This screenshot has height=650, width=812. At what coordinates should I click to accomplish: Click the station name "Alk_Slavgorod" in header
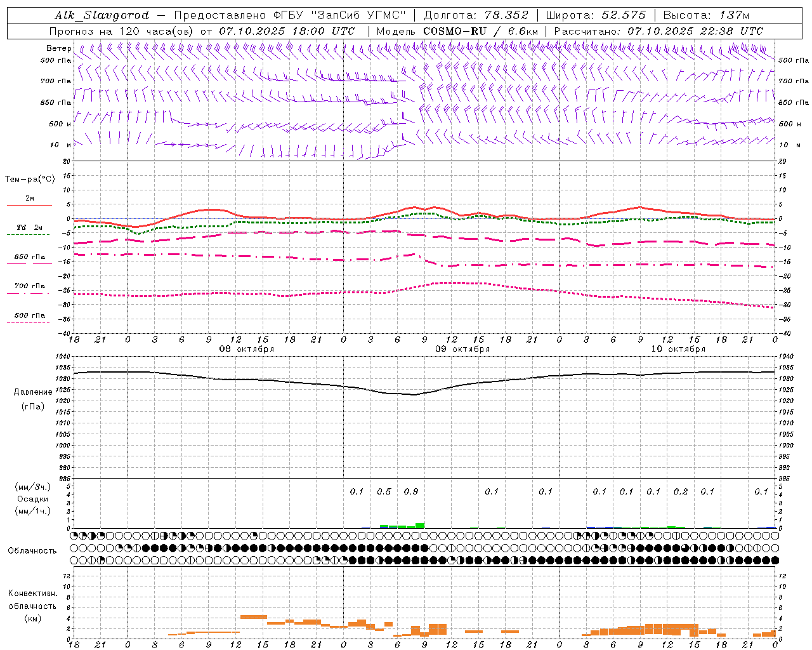click(x=102, y=15)
